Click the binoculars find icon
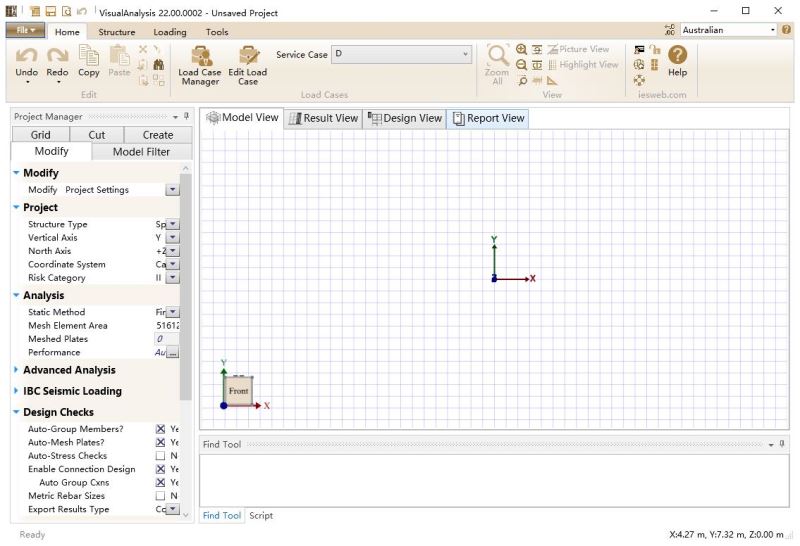 tap(159, 65)
